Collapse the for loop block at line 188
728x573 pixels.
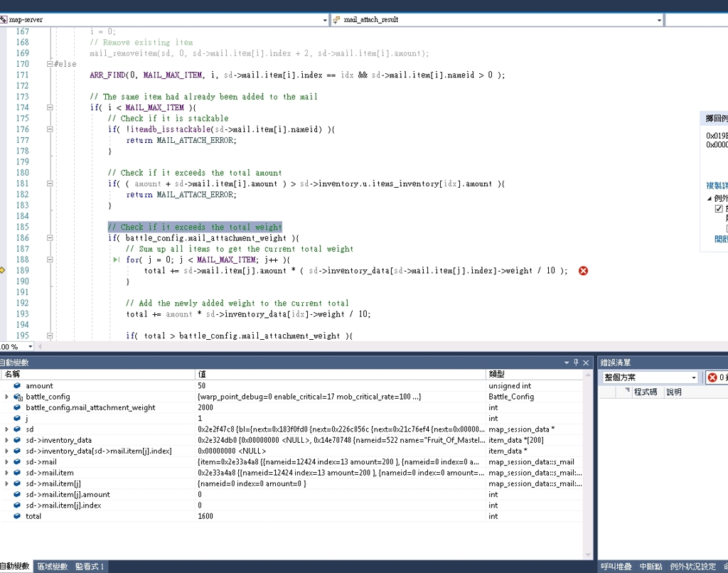coord(50,259)
